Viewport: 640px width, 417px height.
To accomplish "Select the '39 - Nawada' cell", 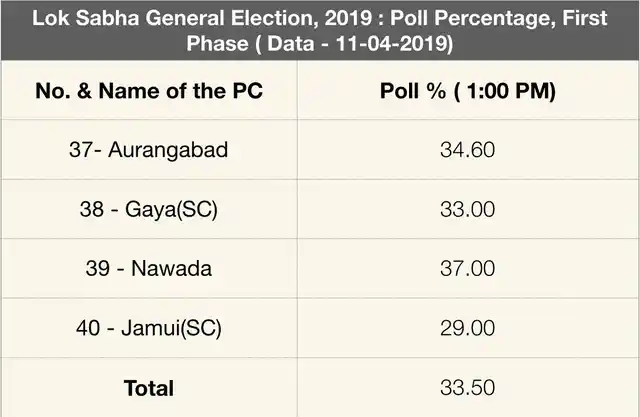I will click(149, 268).
